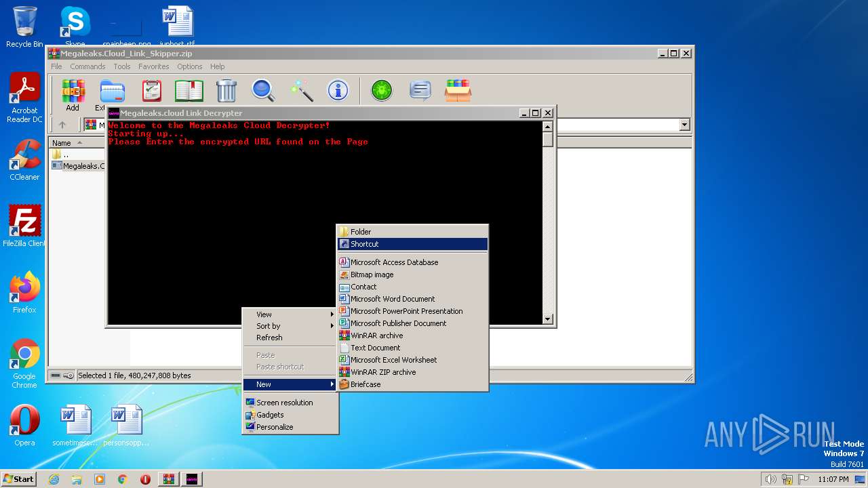Click the Start button
Viewport: 868px width, 488px height.
tap(18, 479)
